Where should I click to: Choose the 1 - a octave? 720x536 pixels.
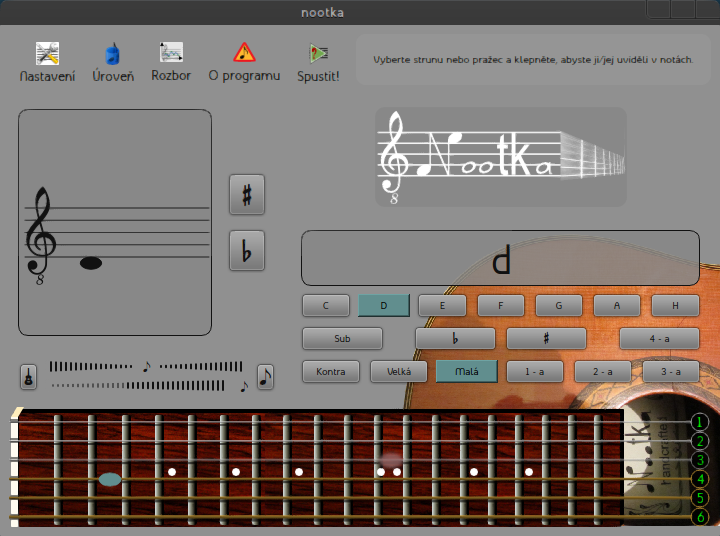click(534, 372)
